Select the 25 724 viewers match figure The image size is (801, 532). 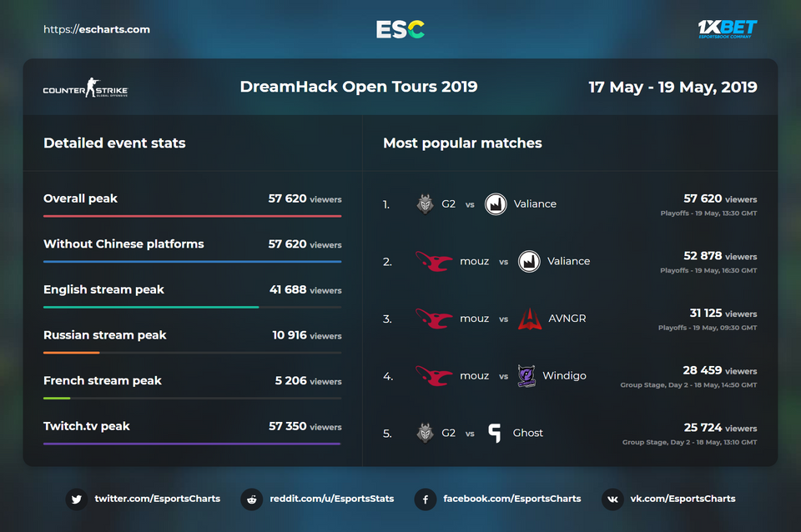click(721, 427)
